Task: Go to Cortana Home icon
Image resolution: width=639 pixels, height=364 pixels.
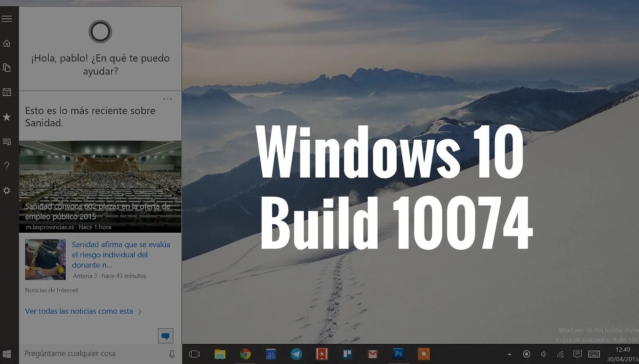Action: [7, 43]
